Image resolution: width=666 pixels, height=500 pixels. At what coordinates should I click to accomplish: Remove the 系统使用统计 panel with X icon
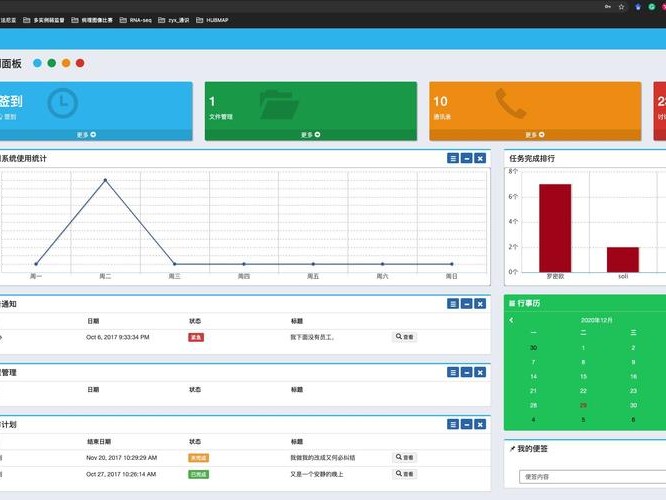click(480, 158)
